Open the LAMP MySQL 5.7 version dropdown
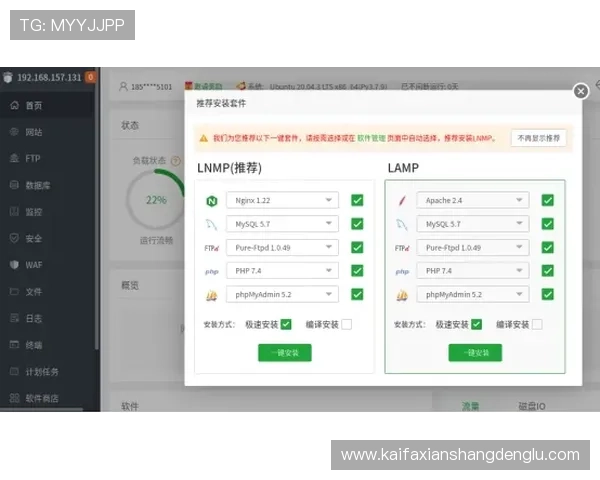 473,224
